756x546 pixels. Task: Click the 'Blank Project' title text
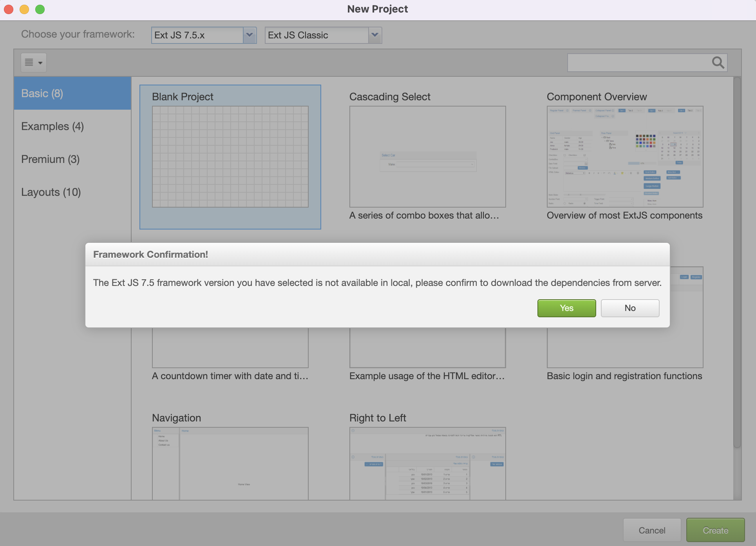pos(183,97)
